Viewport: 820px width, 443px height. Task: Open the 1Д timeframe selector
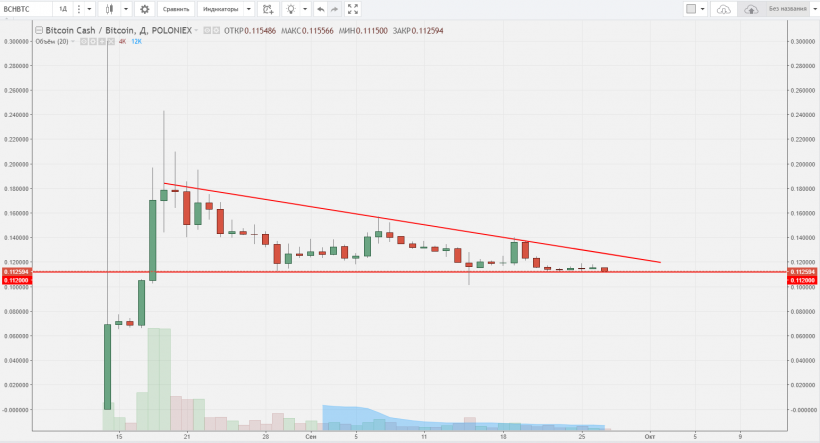click(63, 9)
